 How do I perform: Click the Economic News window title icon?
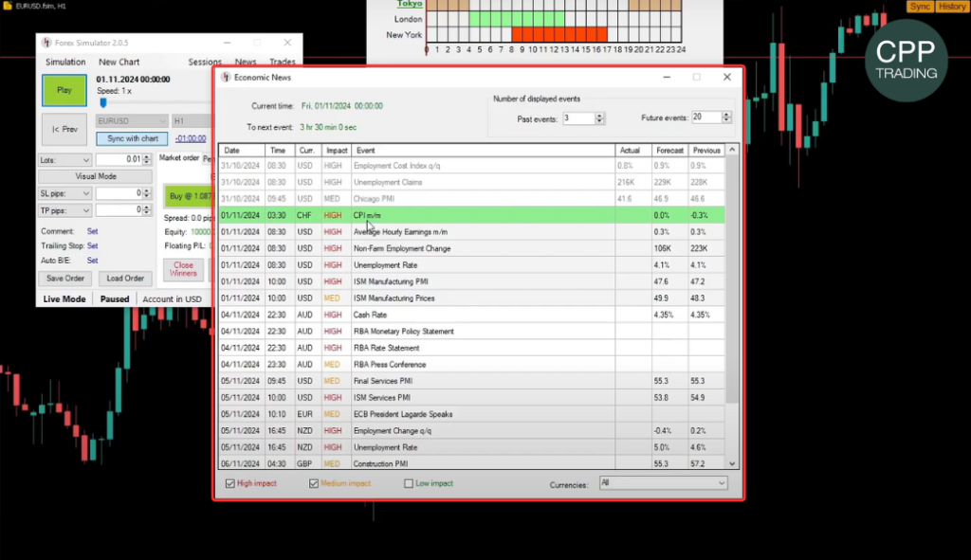point(226,78)
